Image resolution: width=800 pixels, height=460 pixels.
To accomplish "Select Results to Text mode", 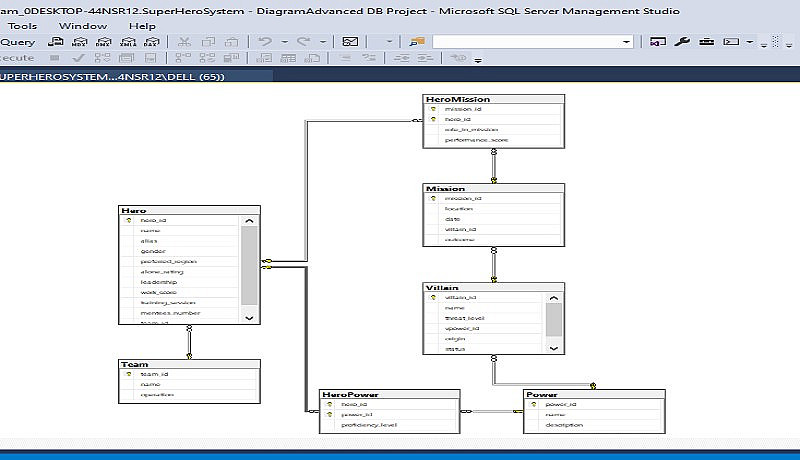I will click(264, 58).
